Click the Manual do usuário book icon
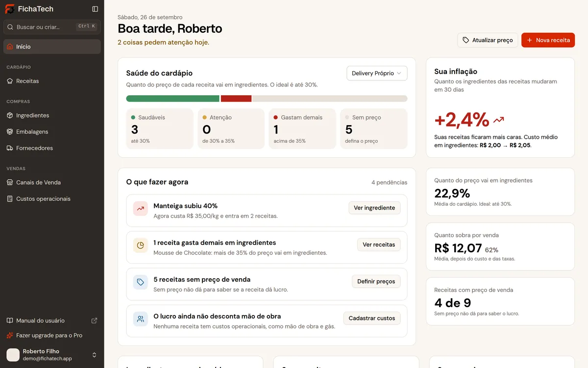 10,320
